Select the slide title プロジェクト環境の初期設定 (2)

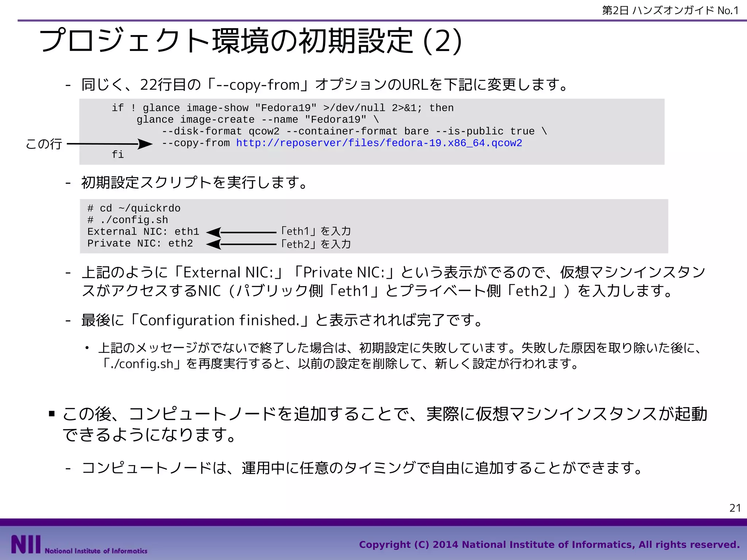(x=251, y=41)
